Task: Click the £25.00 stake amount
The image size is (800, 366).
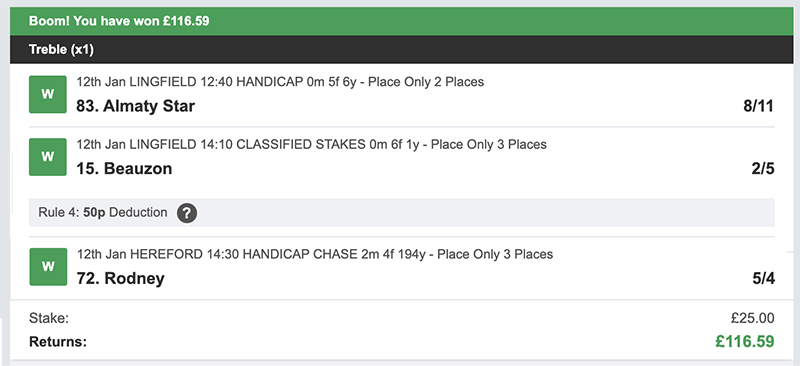Action: point(753,318)
